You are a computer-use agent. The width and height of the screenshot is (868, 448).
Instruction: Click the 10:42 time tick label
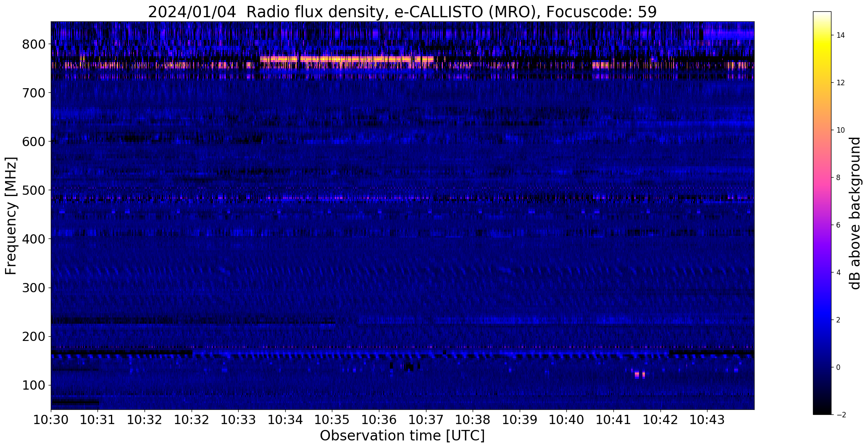click(660, 419)
